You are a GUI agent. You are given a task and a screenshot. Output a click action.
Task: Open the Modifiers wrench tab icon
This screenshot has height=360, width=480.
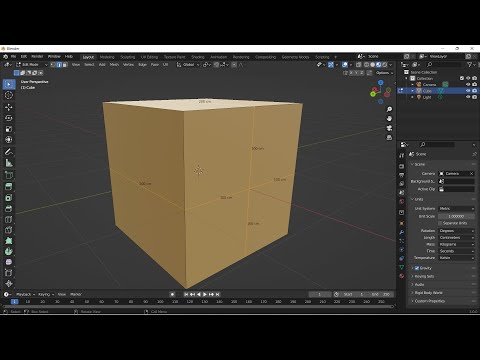tap(402, 232)
